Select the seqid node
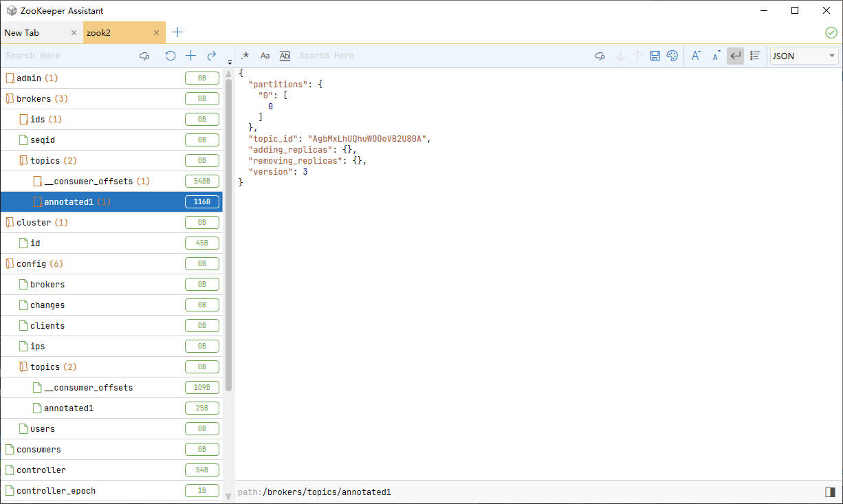 coord(111,140)
